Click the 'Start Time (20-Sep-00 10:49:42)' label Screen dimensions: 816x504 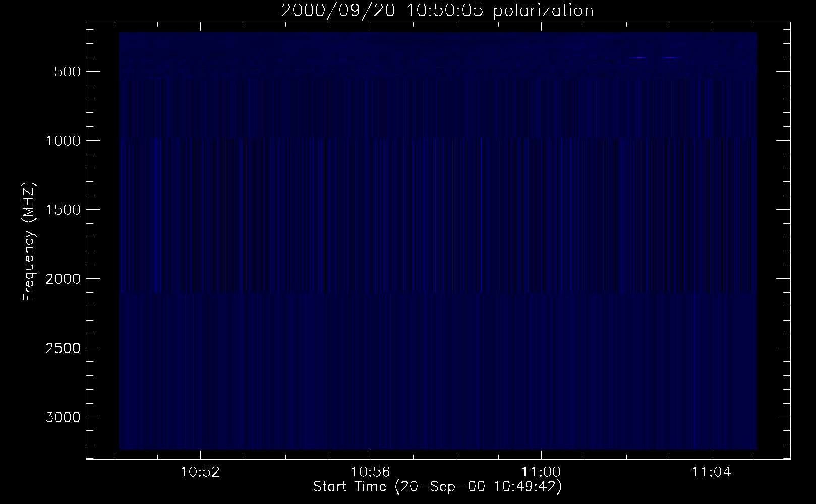tap(437, 487)
